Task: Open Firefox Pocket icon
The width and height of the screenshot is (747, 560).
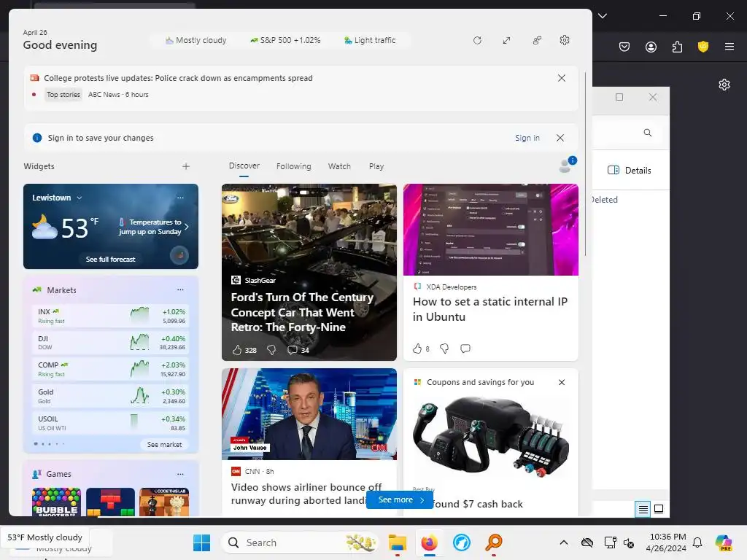Action: pos(624,47)
